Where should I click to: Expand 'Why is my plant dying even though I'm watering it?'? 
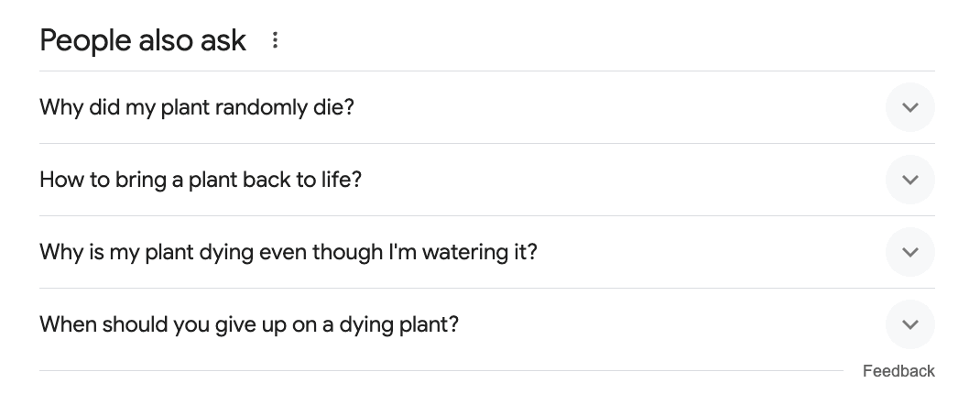487,252
